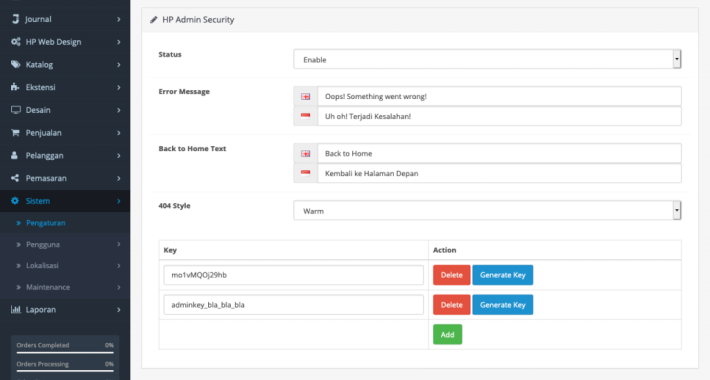Click English flag for Error Message
The image size is (710, 380).
306,96
